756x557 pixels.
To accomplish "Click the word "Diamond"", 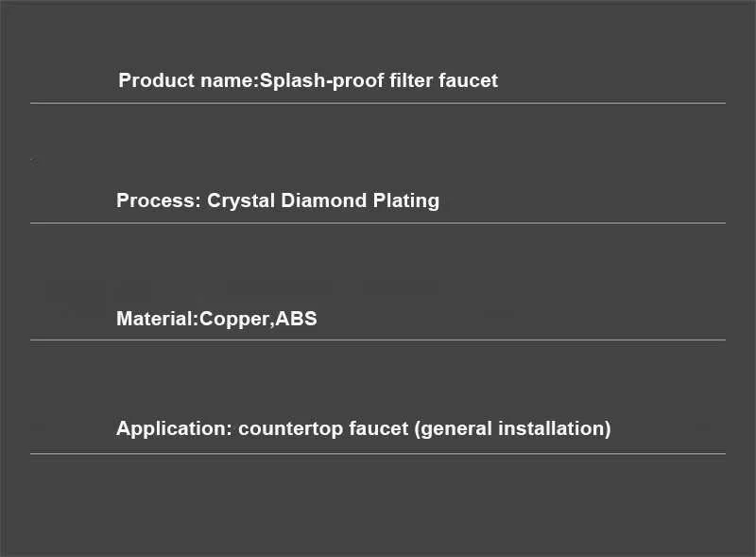I will (318, 200).
